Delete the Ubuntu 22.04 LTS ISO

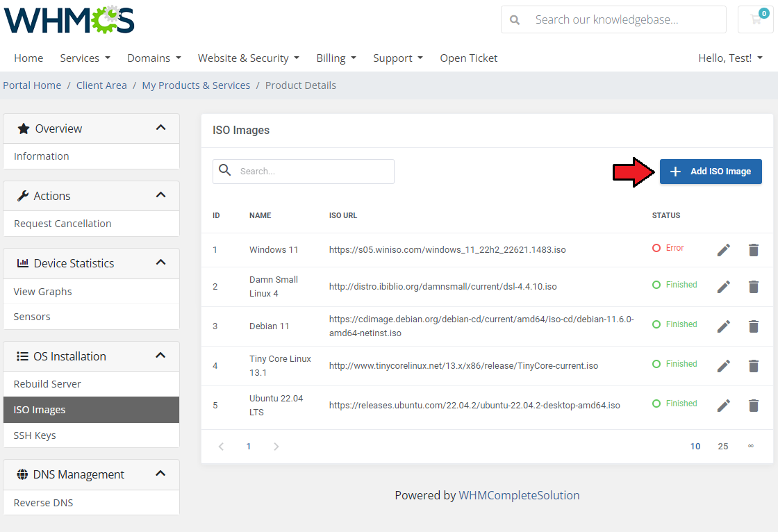coord(754,406)
